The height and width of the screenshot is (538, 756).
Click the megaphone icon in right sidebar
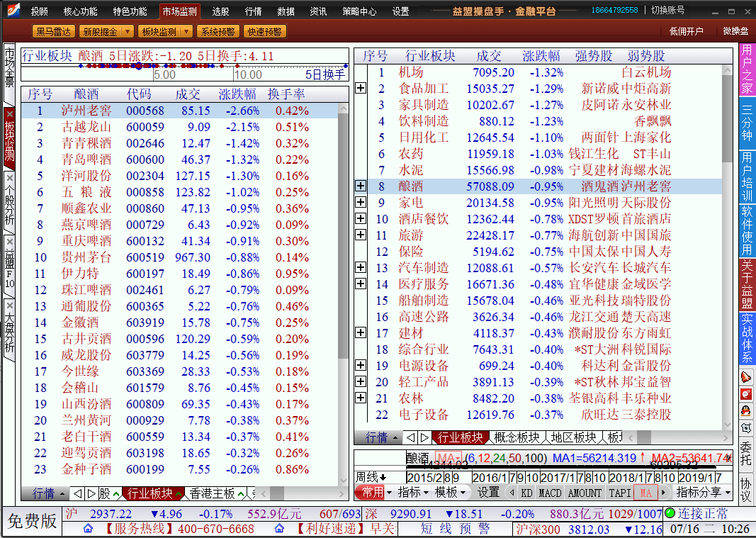(x=746, y=377)
